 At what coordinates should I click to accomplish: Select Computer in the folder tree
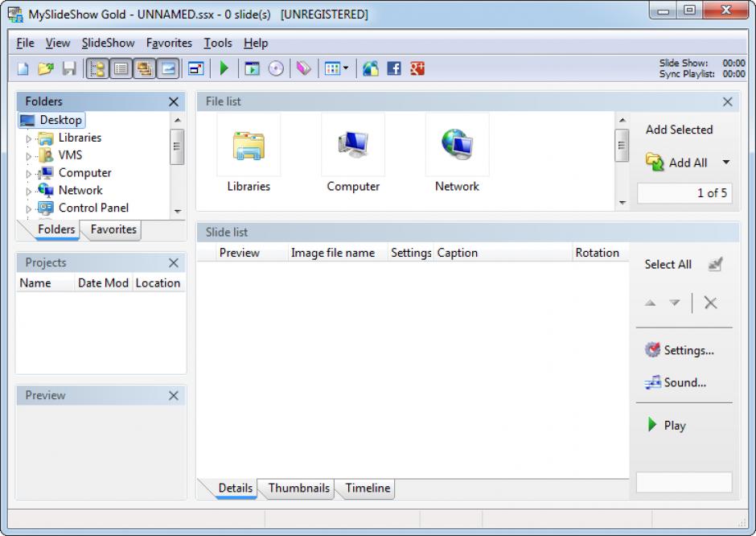(85, 173)
